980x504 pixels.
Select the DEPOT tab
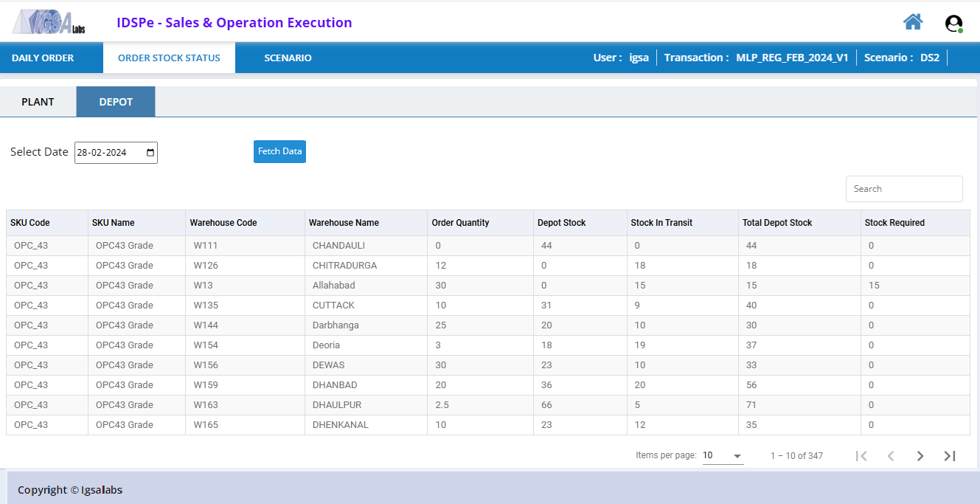click(116, 102)
